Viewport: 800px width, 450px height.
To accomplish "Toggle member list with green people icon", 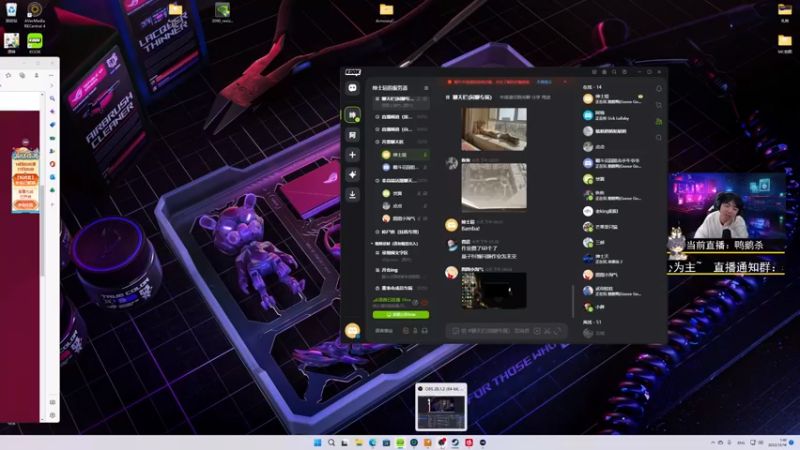I will point(659,121).
